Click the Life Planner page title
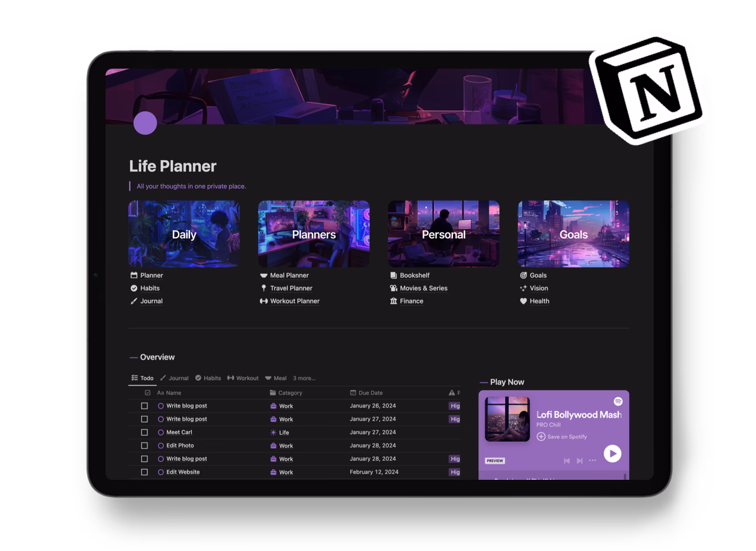The height and width of the screenshot is (551, 756). point(173,166)
